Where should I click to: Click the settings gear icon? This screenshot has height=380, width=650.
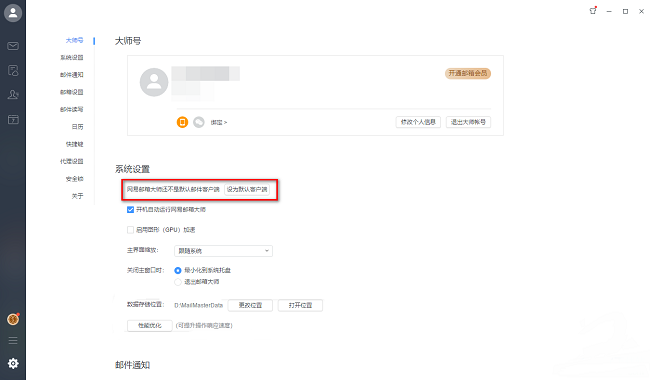pos(13,363)
